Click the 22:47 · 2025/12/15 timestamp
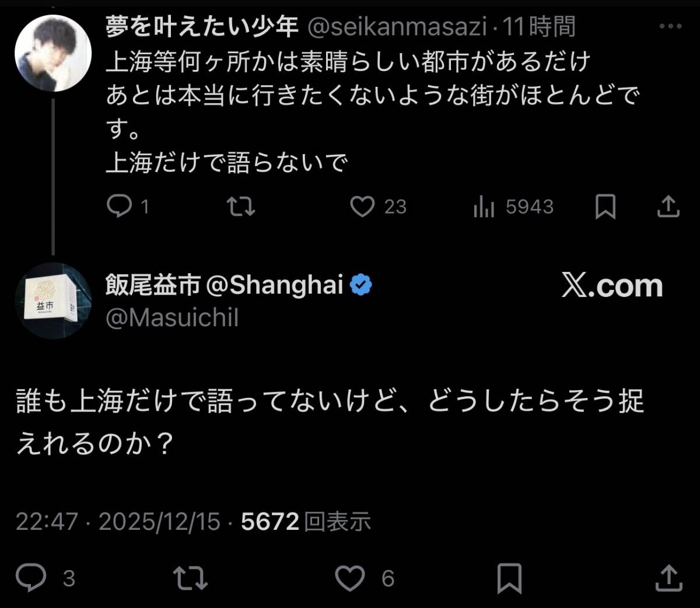The width and height of the screenshot is (700, 608). click(x=118, y=521)
